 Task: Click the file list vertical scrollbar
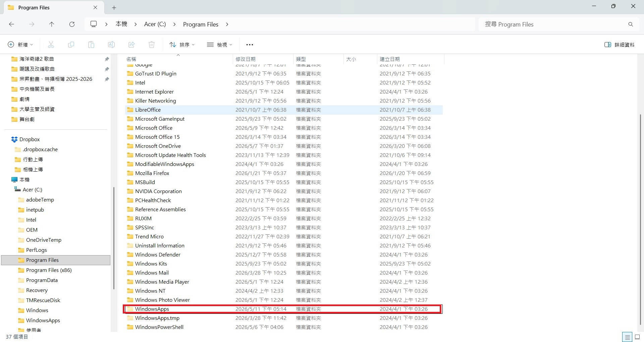click(x=640, y=220)
